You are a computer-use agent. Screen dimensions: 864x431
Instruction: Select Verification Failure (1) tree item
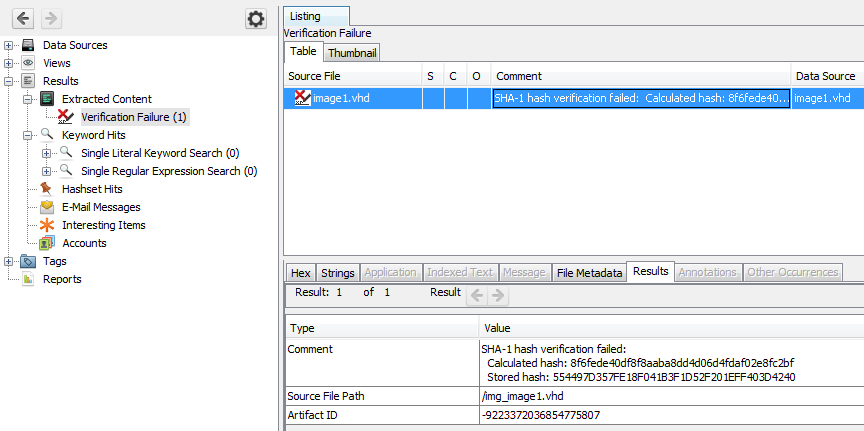click(x=133, y=117)
